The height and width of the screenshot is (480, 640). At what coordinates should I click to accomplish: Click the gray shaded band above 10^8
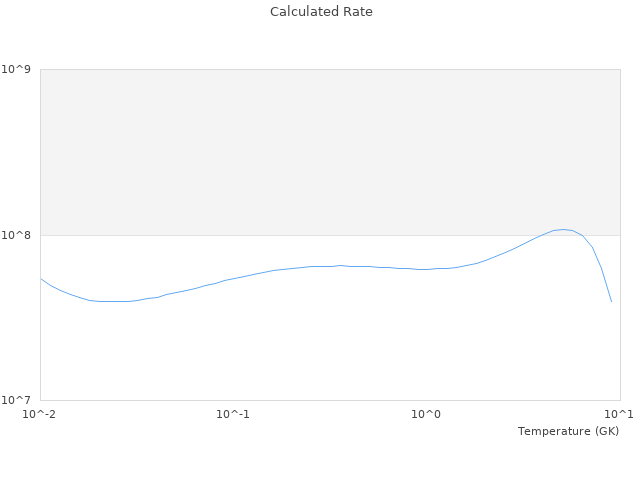click(330, 152)
